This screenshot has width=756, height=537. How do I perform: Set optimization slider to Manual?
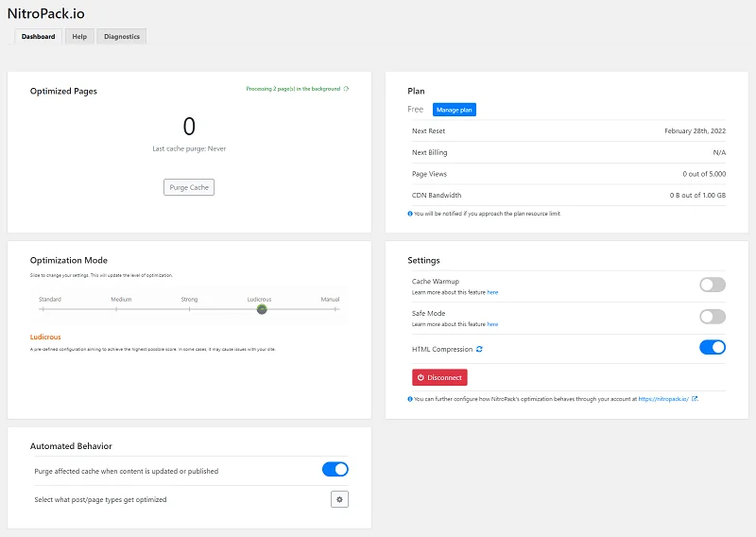click(x=335, y=309)
